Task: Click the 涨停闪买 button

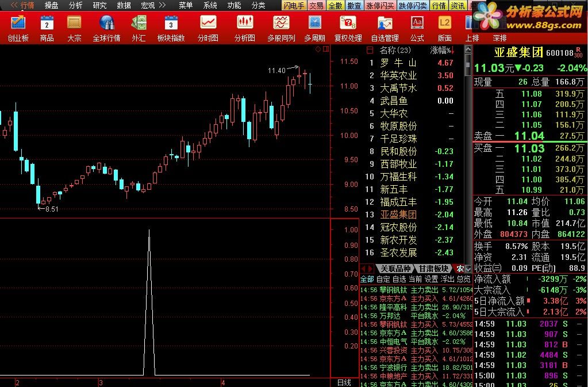Action: tap(380, 5)
